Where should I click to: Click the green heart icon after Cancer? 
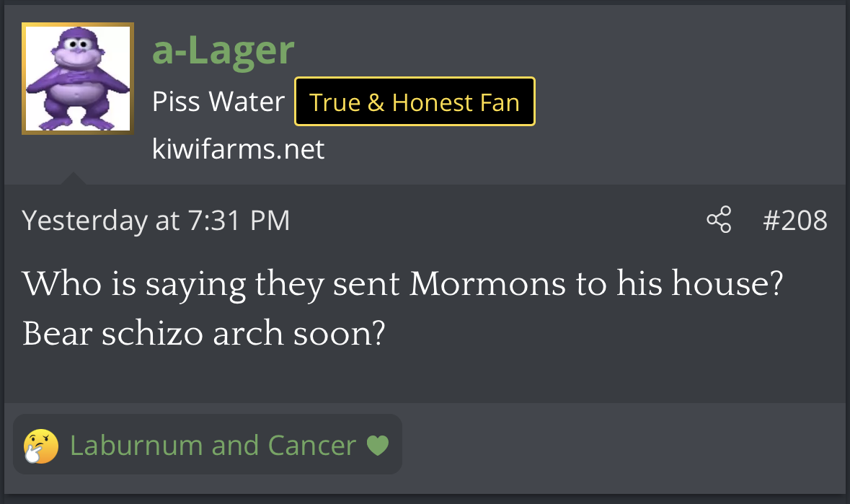(x=378, y=446)
